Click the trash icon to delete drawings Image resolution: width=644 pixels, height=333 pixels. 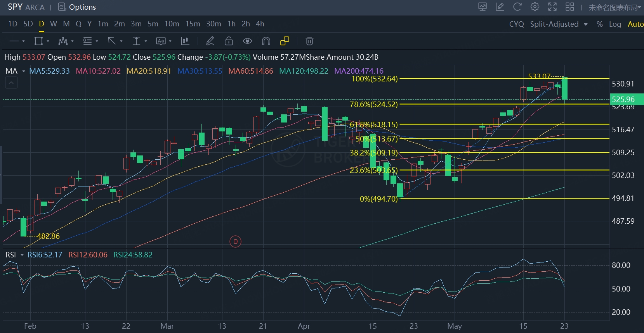tap(309, 41)
